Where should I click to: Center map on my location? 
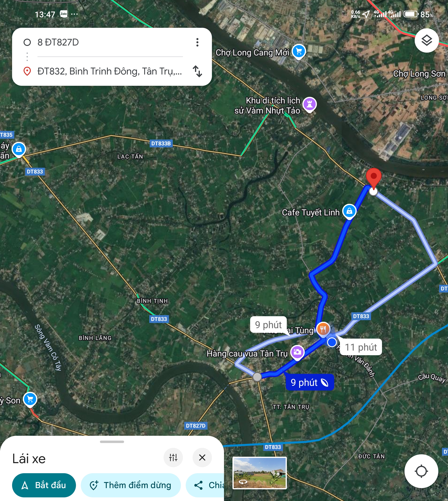(x=421, y=471)
